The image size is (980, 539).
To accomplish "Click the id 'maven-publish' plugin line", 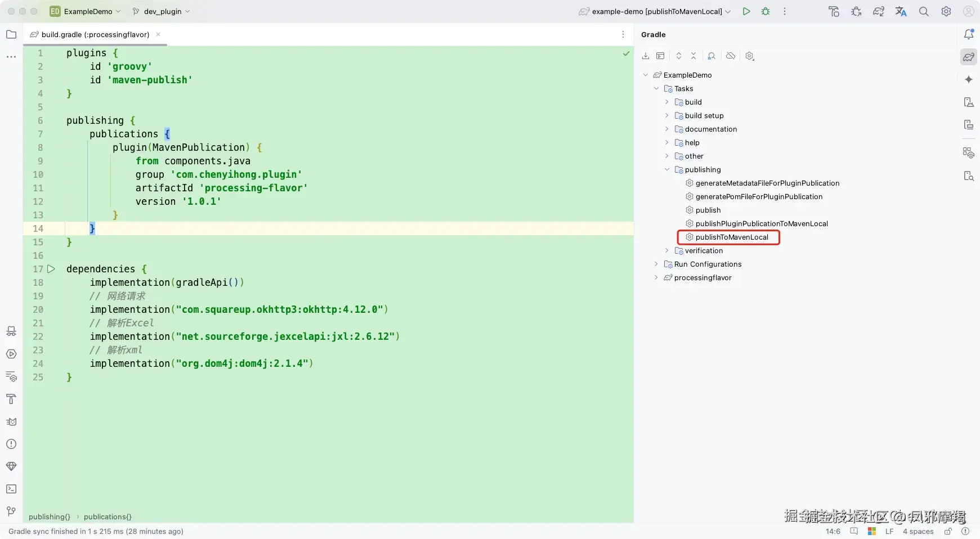I will 141,80.
